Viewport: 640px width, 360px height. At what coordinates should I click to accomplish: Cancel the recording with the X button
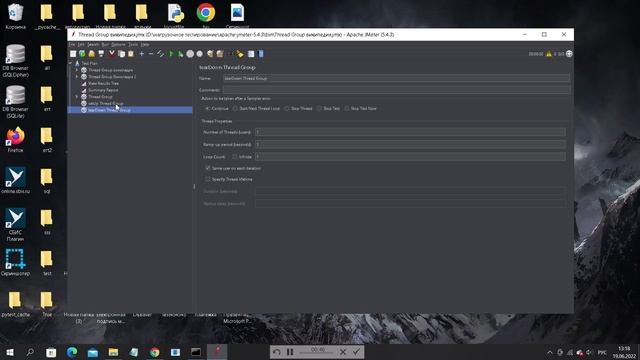click(x=343, y=352)
